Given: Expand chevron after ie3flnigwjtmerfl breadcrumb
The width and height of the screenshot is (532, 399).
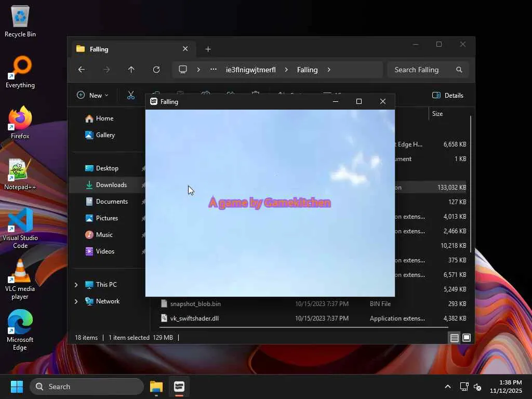Looking at the screenshot, I should pos(286,70).
